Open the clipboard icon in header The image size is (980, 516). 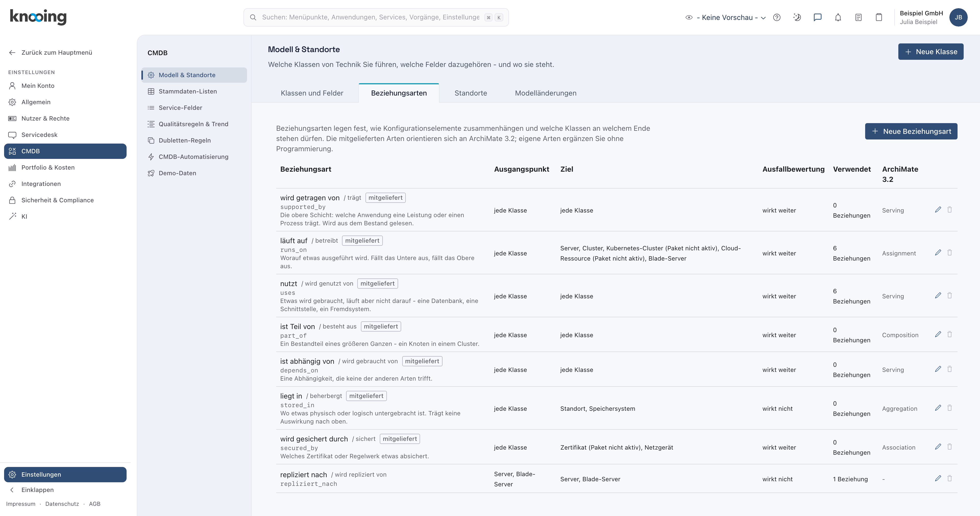(879, 18)
